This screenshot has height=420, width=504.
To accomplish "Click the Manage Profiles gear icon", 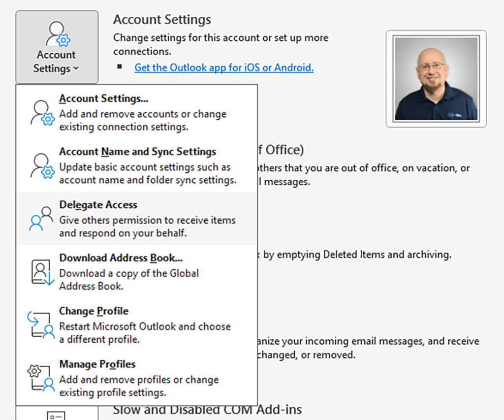I will coord(41,378).
